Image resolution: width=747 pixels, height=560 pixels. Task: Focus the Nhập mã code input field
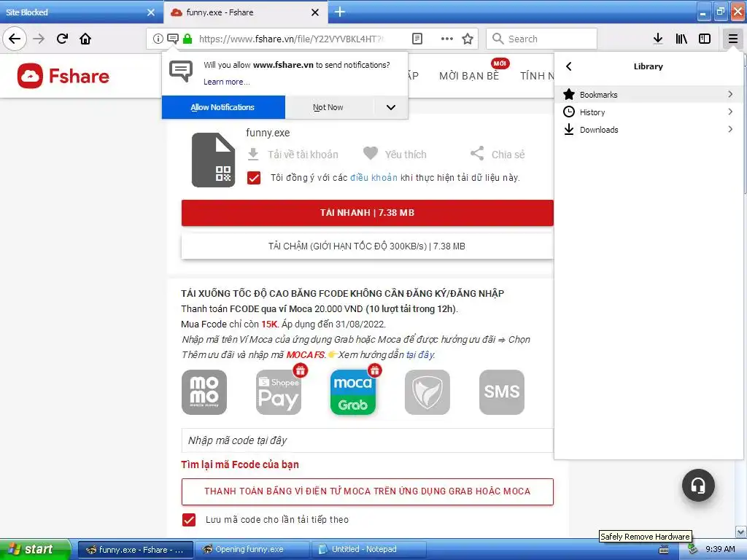click(x=368, y=440)
